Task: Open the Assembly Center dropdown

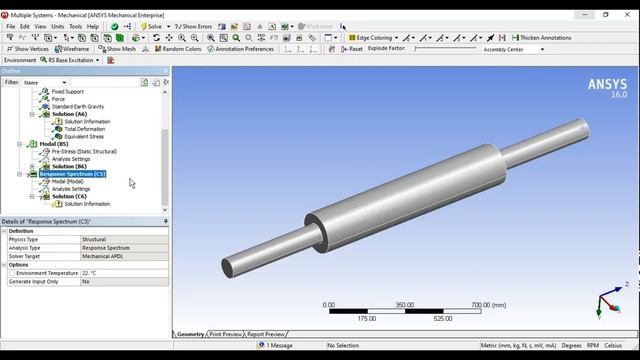Action: coord(542,49)
